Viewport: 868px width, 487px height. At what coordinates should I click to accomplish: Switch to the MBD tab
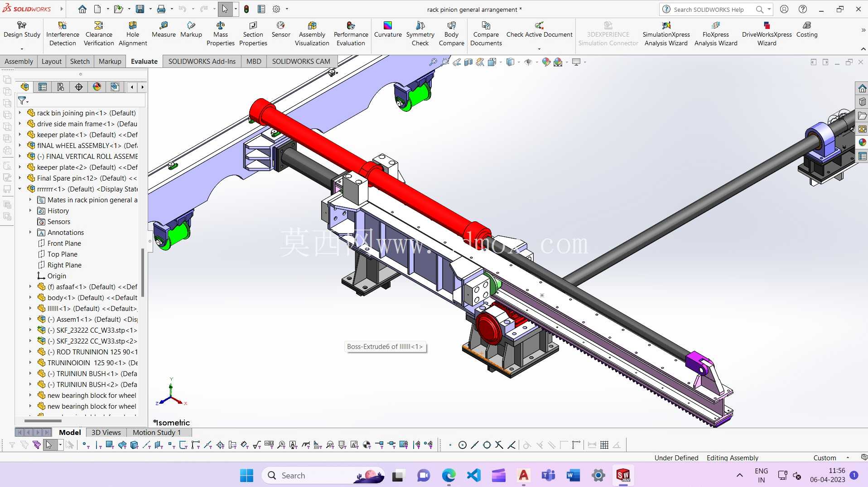point(254,61)
